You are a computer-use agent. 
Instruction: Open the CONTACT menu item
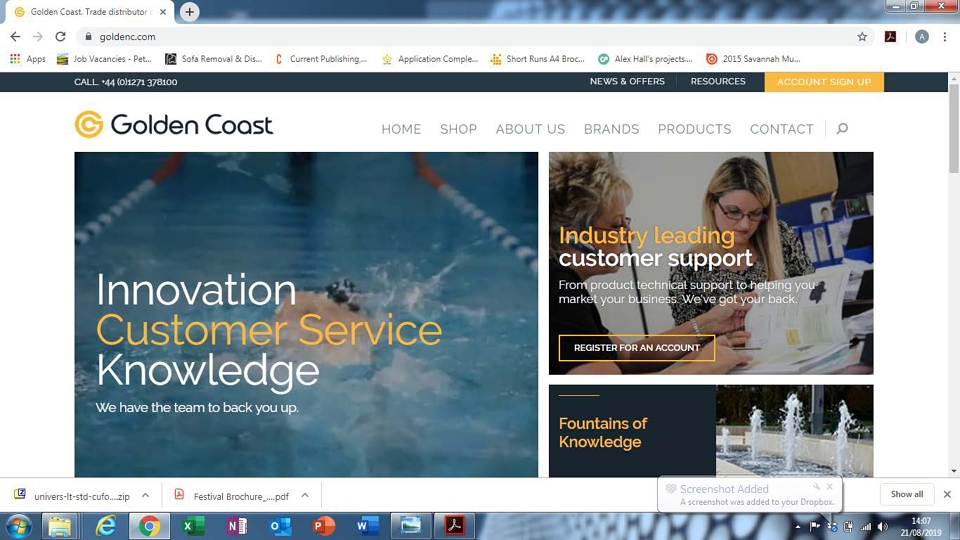coord(782,129)
